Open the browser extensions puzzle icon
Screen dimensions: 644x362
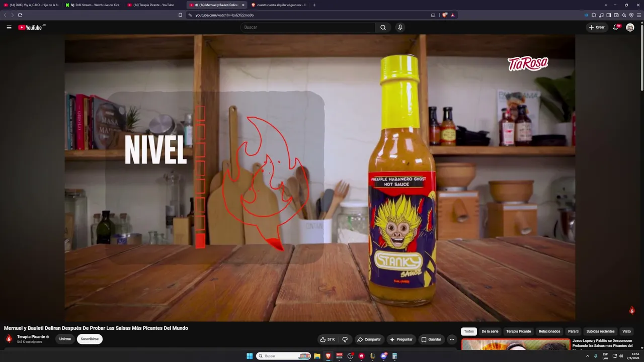pyautogui.click(x=594, y=15)
